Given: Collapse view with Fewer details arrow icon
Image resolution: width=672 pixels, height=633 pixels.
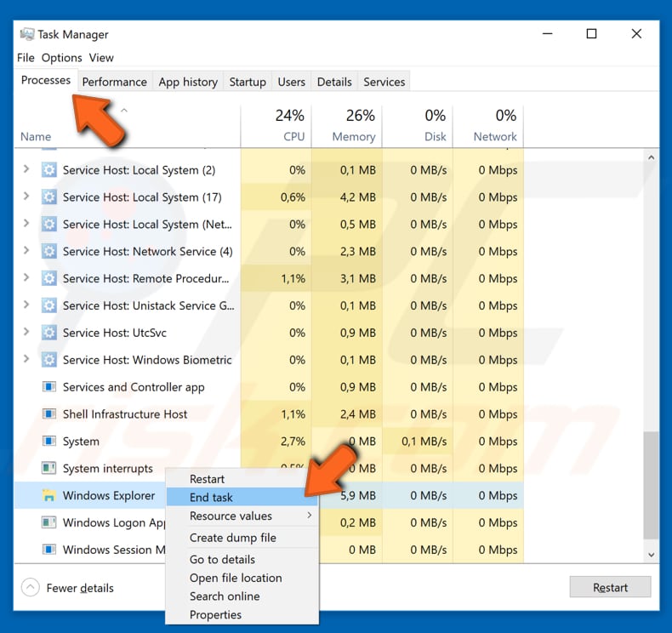Looking at the screenshot, I should (30, 588).
